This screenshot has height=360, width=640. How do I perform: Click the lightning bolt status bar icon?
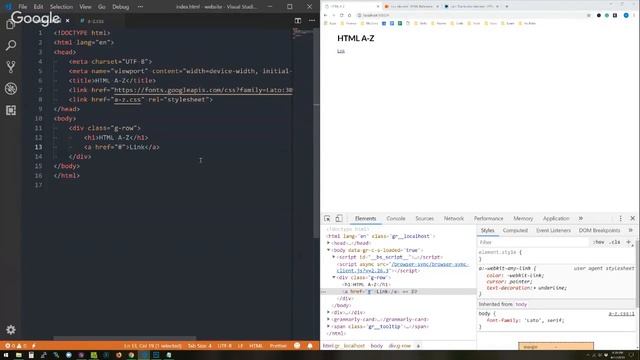34,346
